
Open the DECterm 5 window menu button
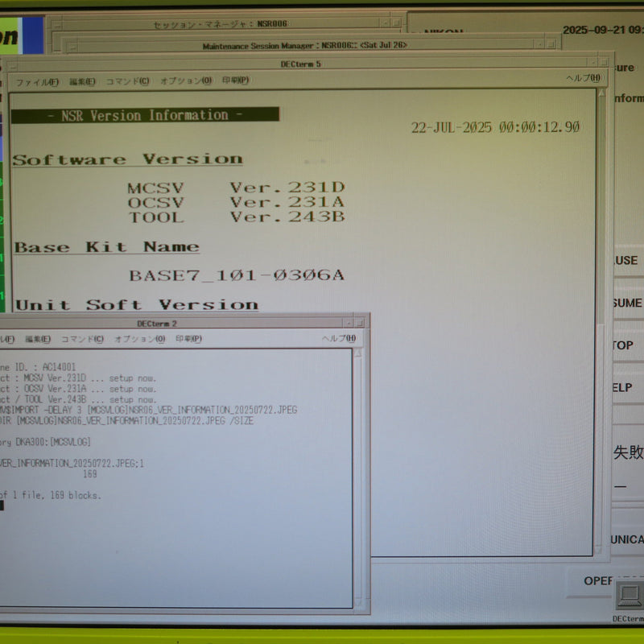pyautogui.click(x=12, y=65)
